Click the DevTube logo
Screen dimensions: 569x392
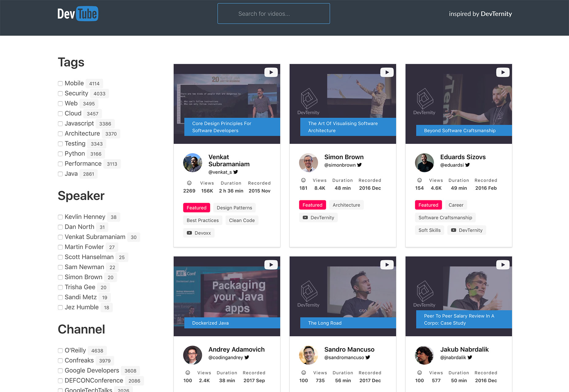[78, 14]
